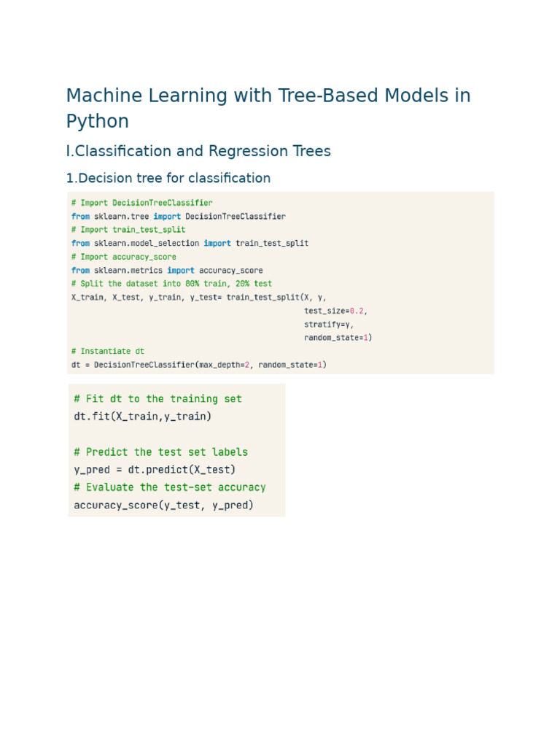
Task: Click line 'from sklearn.model_selection import train_test_split'
Action: (x=190, y=243)
